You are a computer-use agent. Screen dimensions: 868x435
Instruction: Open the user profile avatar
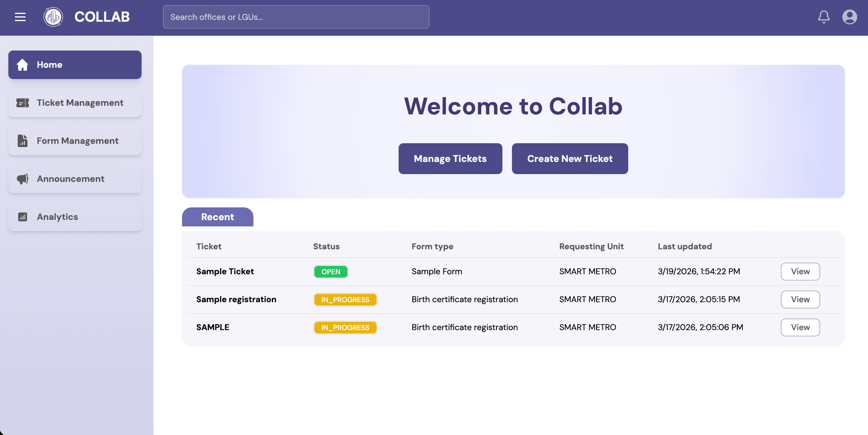point(850,17)
